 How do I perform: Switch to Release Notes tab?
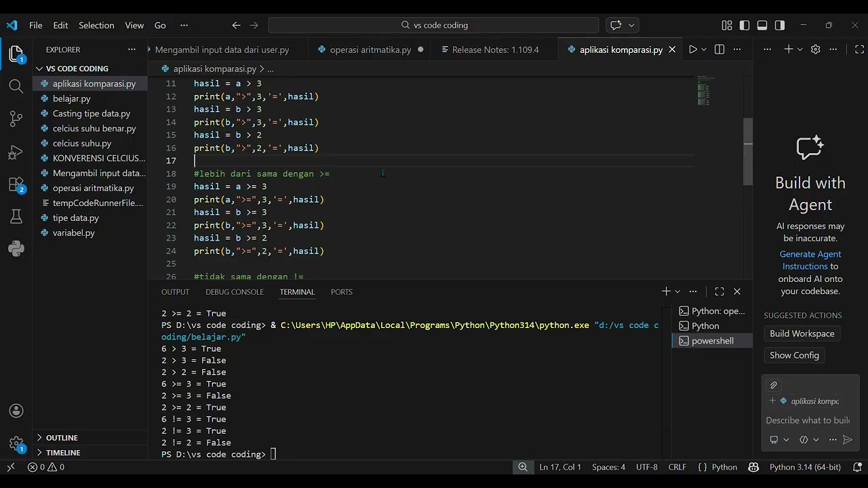495,49
